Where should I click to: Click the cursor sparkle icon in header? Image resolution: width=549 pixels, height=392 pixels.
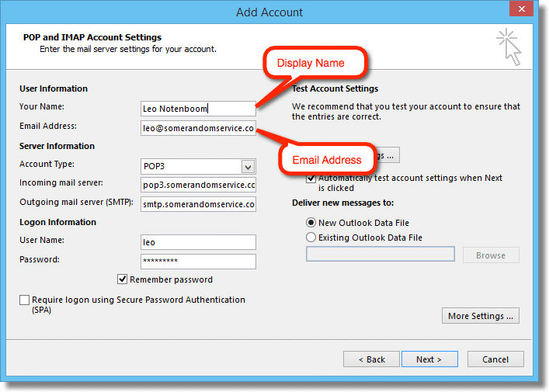(508, 46)
